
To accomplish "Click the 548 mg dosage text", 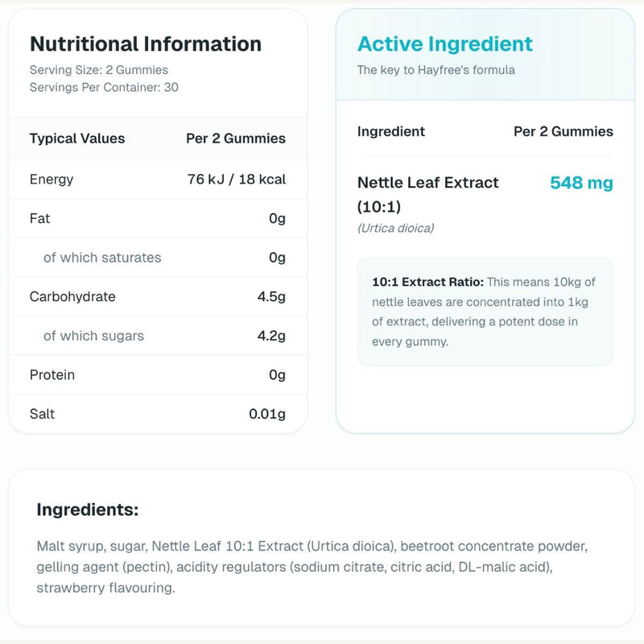I will tap(581, 183).
